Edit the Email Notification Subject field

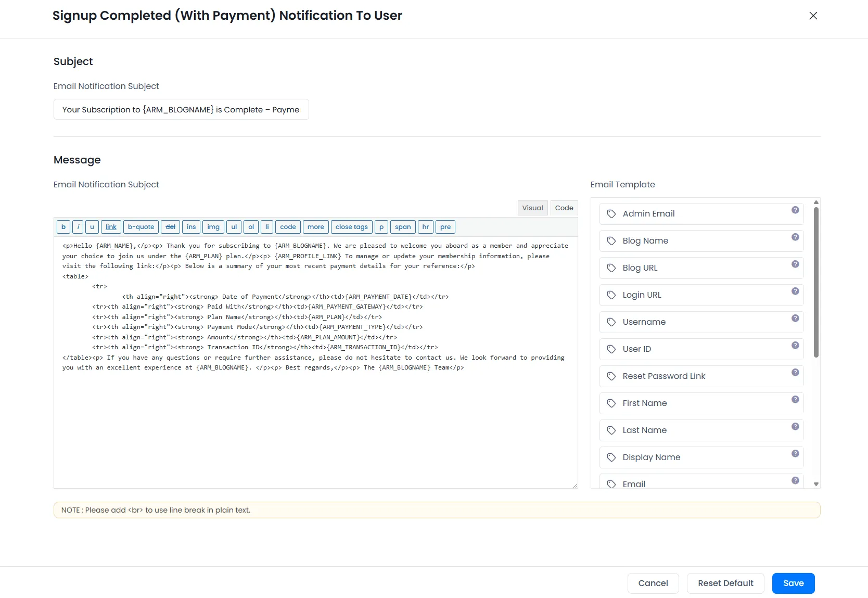pyautogui.click(x=181, y=109)
